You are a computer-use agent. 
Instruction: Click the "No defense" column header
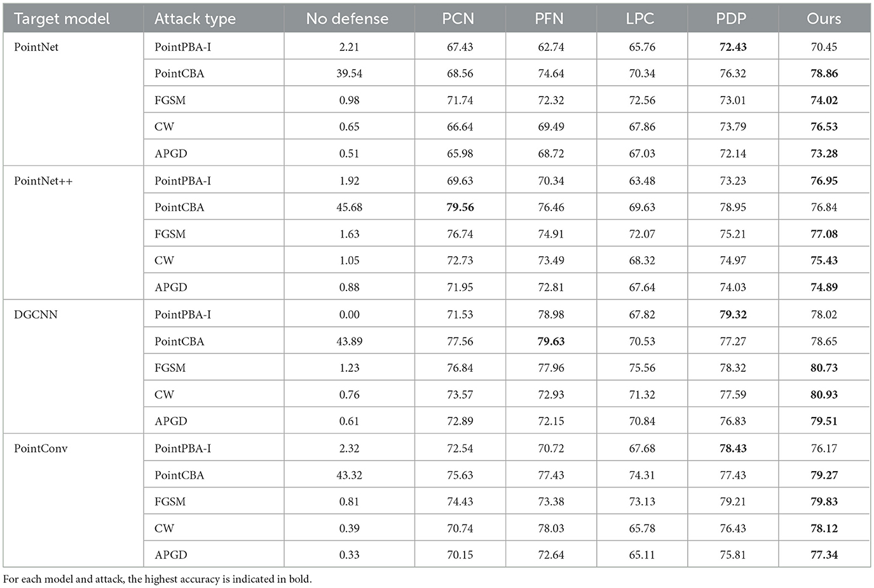(347, 19)
